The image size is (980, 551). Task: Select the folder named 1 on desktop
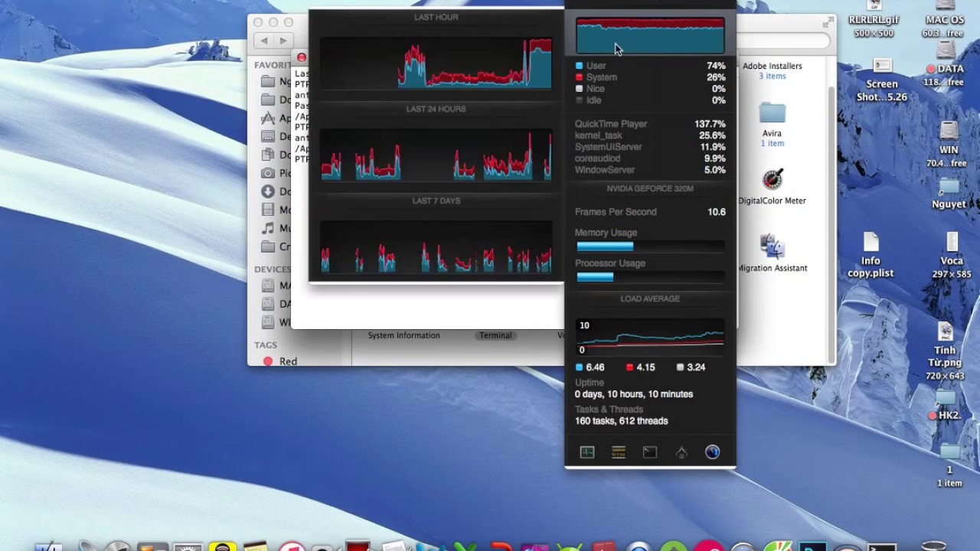pyautogui.click(x=949, y=464)
